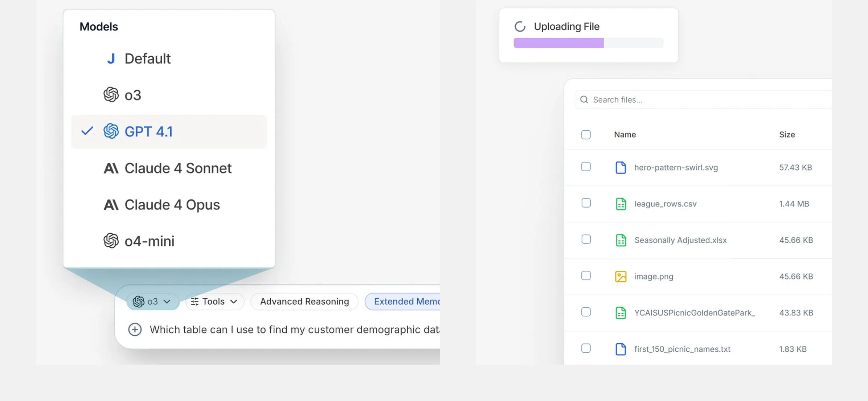
Task: Check the box for YCAISUSPicnicGoldenGatePark_ file
Action: [586, 312]
